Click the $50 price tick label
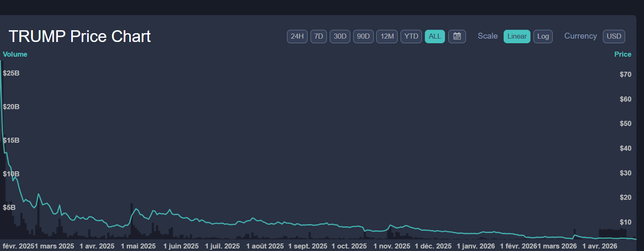This screenshot has width=644, height=251. pyautogui.click(x=626, y=123)
